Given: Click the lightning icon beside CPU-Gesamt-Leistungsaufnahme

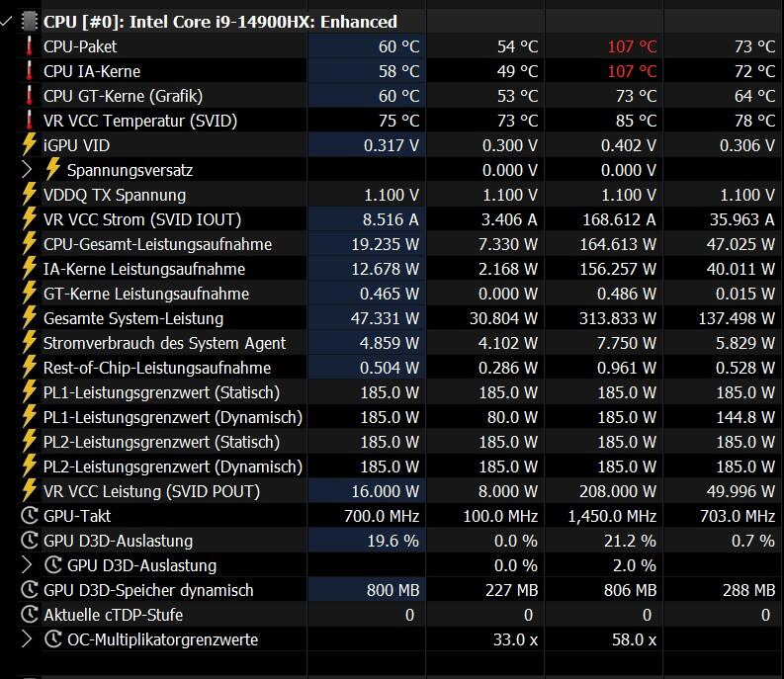Looking at the screenshot, I should 30,244.
